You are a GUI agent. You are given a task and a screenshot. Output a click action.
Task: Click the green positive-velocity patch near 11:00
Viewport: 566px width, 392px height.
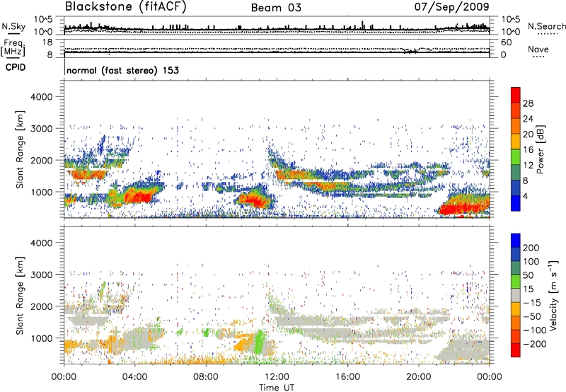(259, 342)
